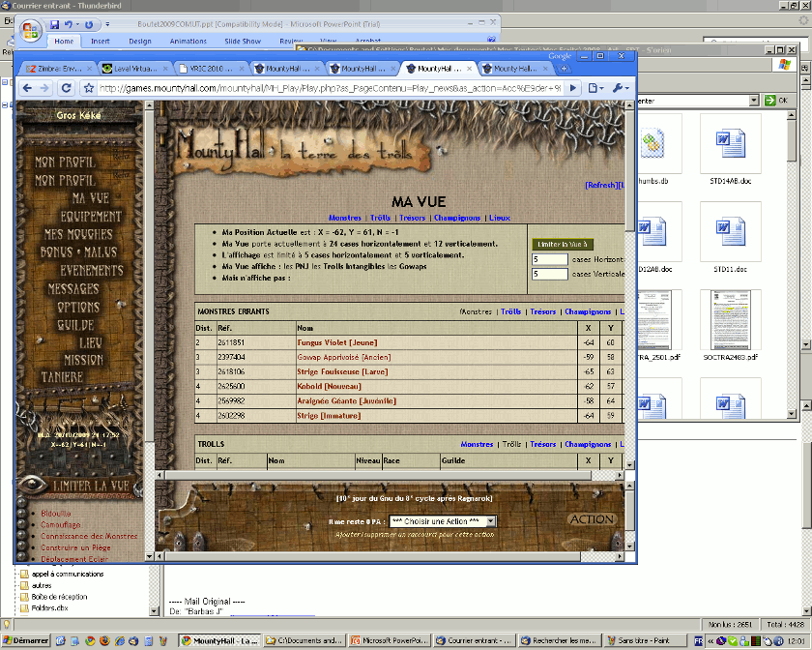Click the OK go button in Explorer

pyautogui.click(x=776, y=101)
